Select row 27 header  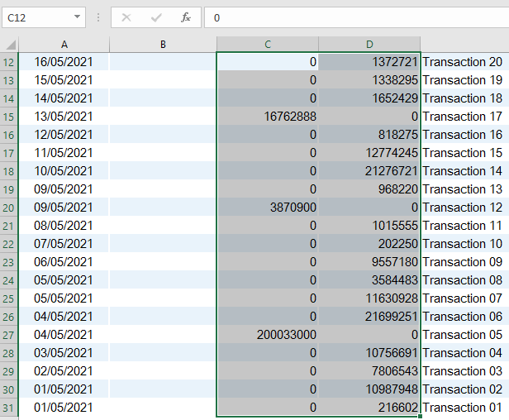click(x=10, y=335)
